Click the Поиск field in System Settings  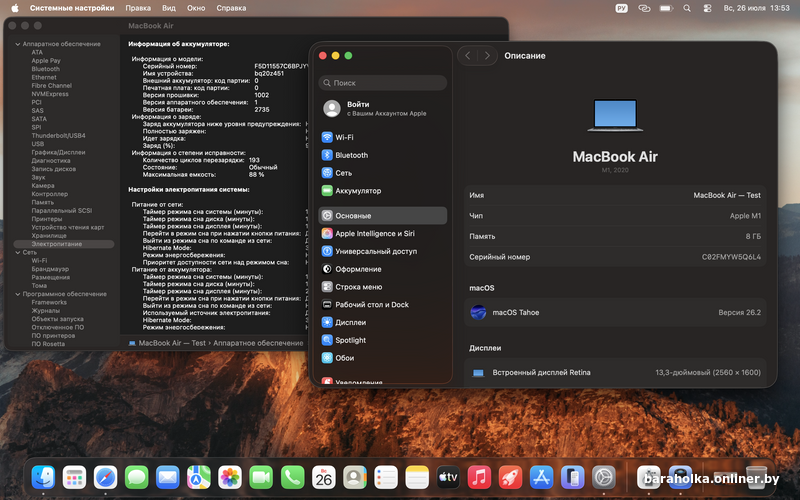click(383, 83)
